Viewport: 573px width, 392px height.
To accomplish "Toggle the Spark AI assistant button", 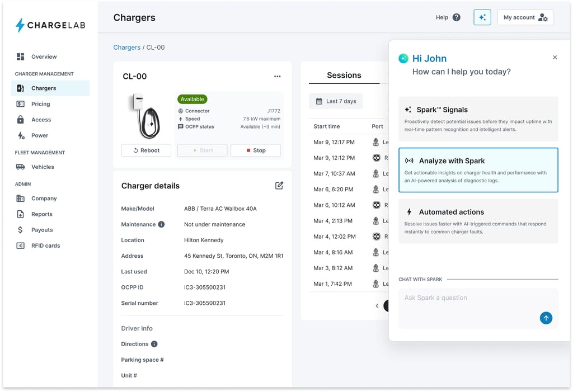I will (482, 17).
